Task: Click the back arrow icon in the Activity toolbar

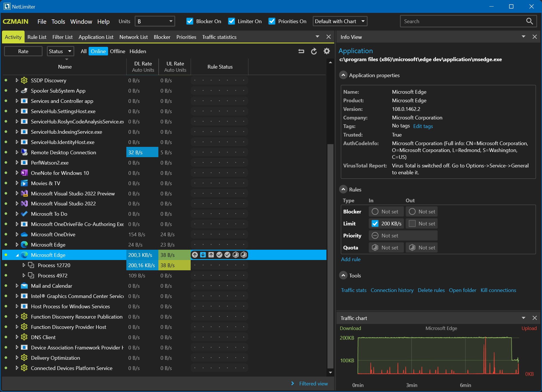Action: pyautogui.click(x=301, y=51)
